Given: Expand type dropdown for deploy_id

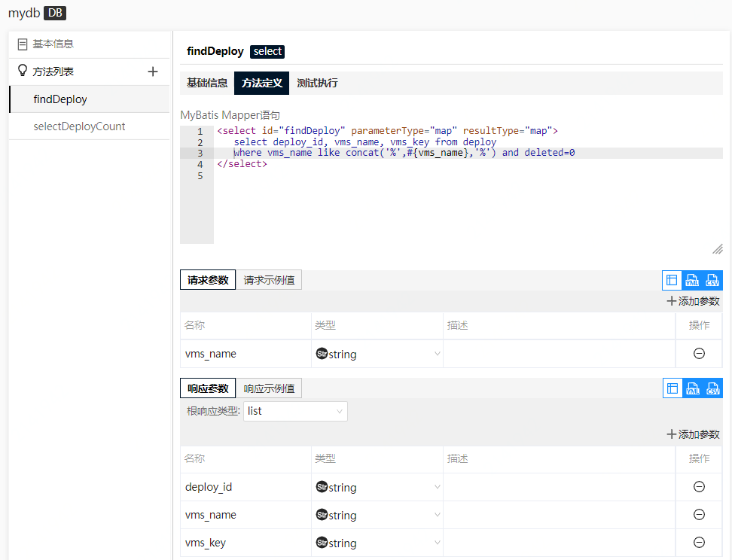Looking at the screenshot, I should pyautogui.click(x=377, y=487).
